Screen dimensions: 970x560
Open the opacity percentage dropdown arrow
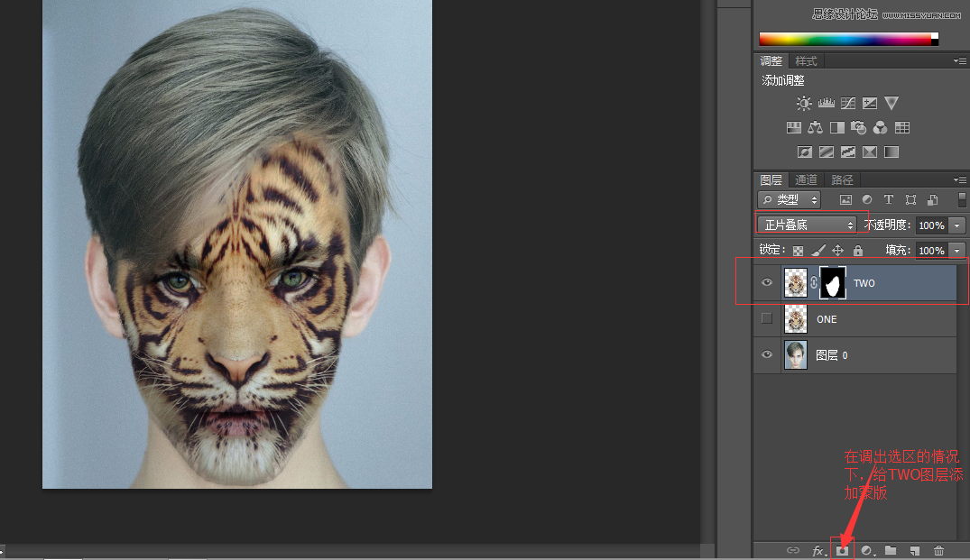pos(957,225)
